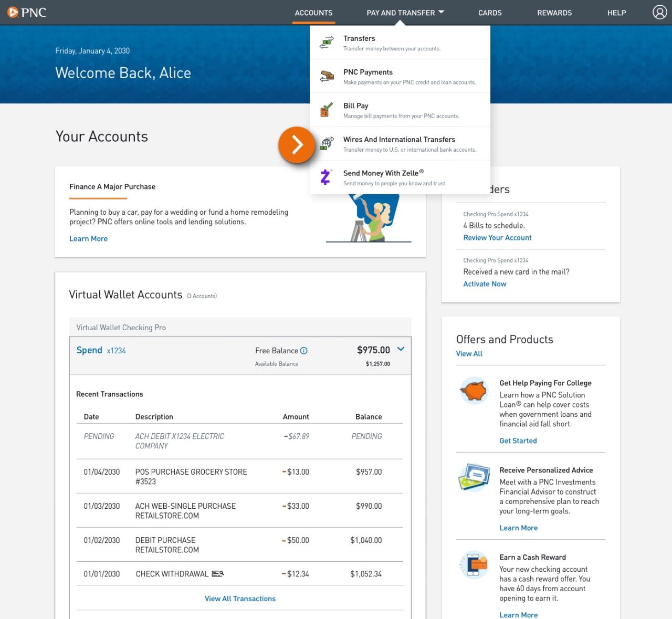Click the info icon next to Free Balance
672x619 pixels.
click(303, 350)
